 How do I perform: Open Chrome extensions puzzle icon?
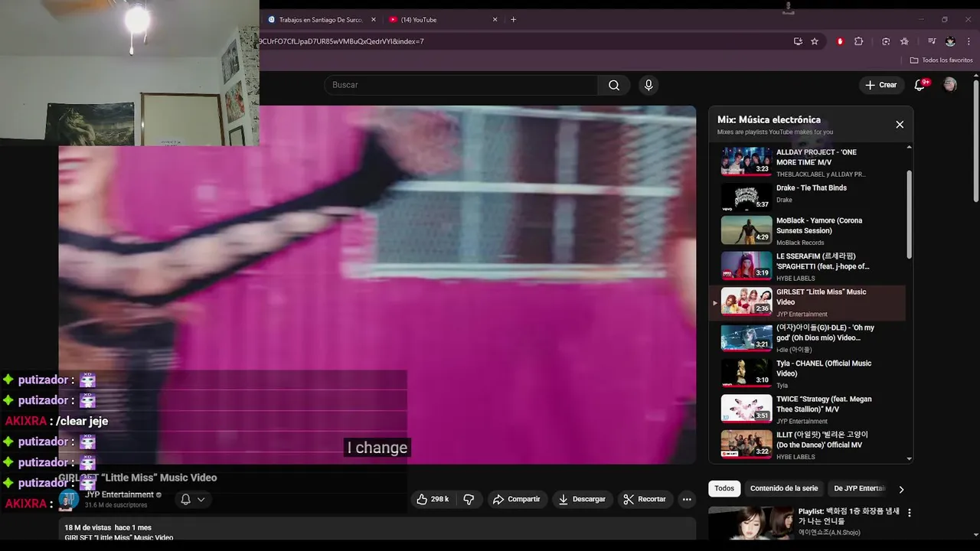[x=858, y=41]
